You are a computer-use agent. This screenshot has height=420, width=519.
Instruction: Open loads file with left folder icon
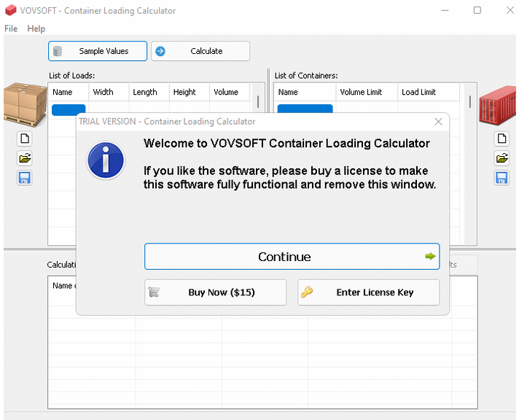25,158
